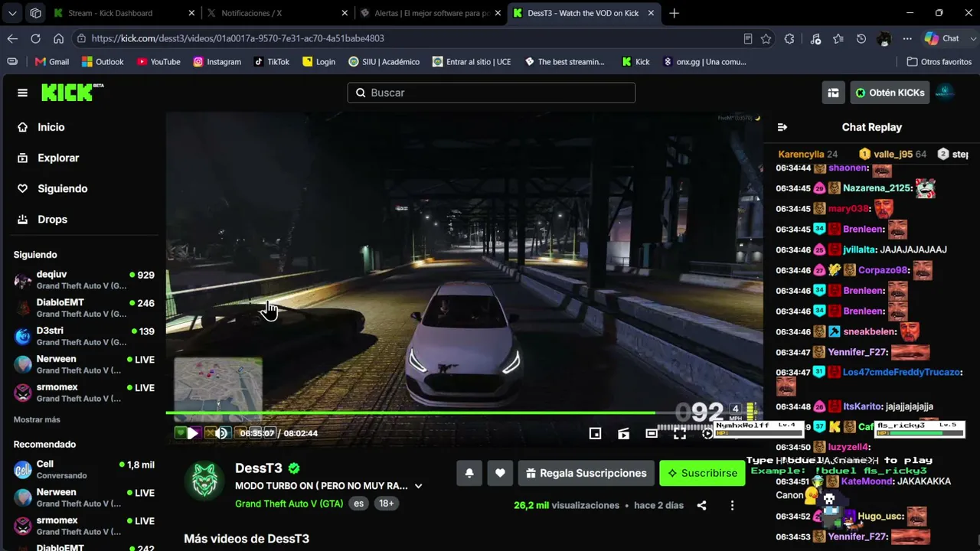
Task: Open browser workspaces button
Action: pos(35,13)
